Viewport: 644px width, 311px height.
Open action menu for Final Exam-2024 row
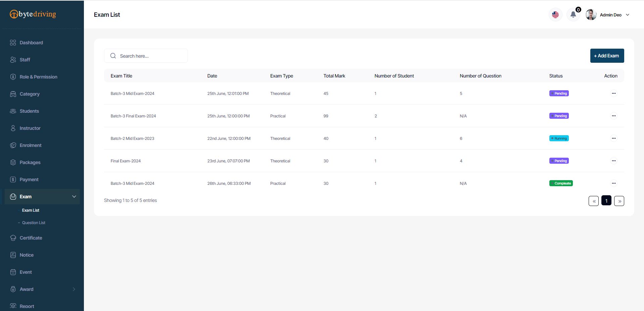pyautogui.click(x=613, y=161)
